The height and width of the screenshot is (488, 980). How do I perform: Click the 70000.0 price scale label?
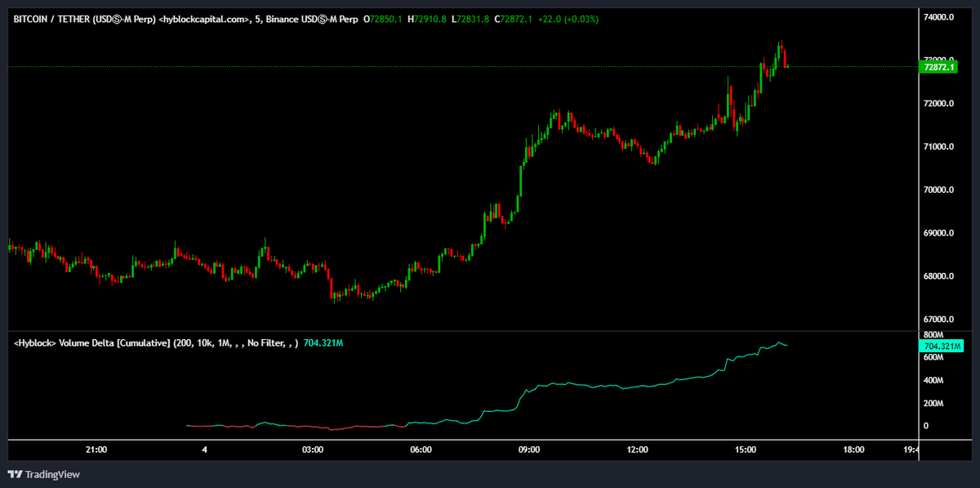point(938,190)
